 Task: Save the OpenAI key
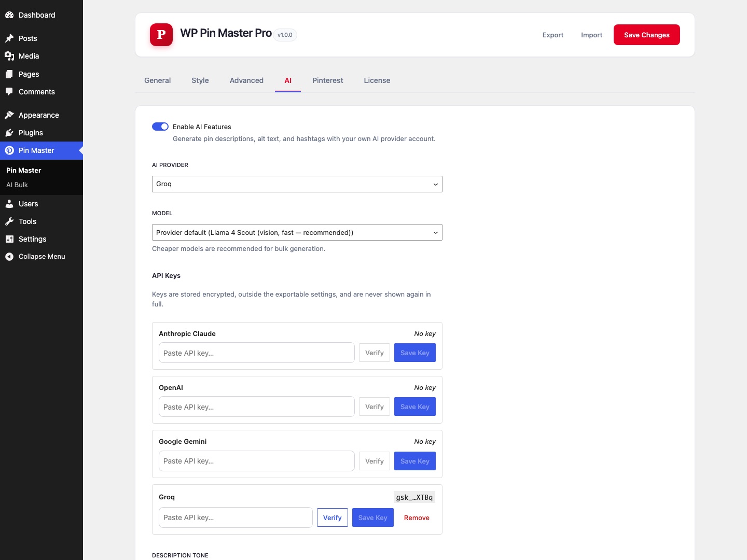click(x=415, y=407)
